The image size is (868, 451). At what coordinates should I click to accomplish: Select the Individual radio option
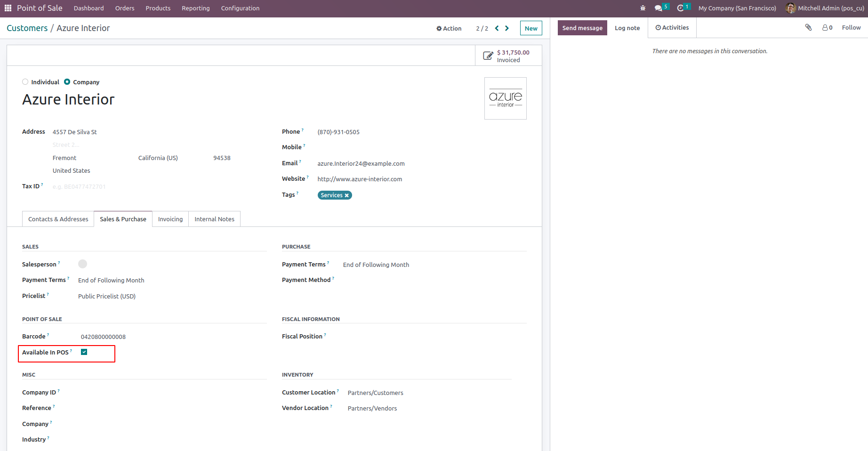pos(25,82)
